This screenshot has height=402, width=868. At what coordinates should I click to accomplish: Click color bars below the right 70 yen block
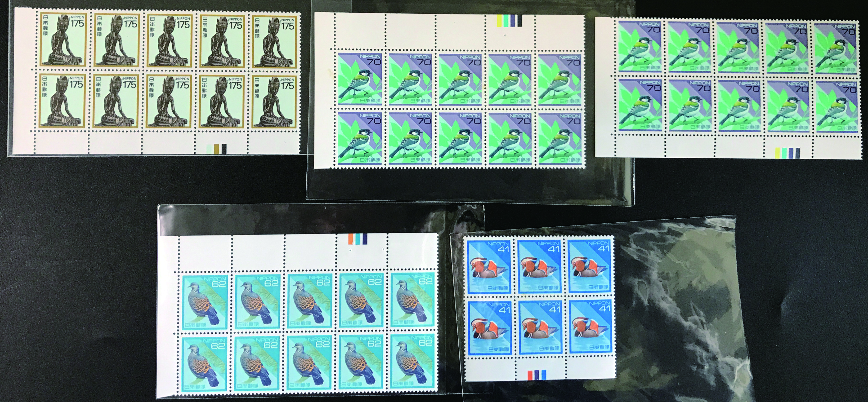tap(787, 153)
